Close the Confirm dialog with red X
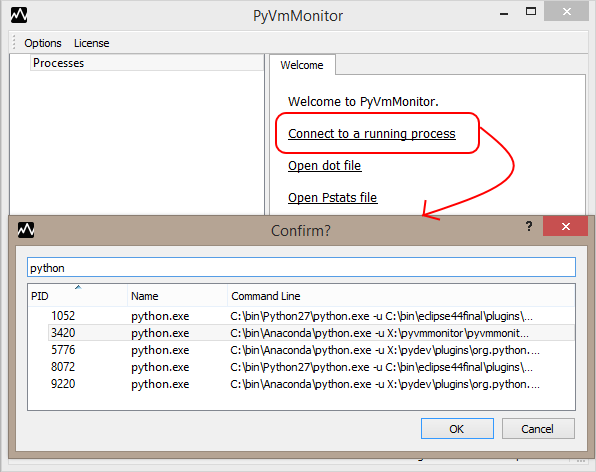The image size is (596, 472). click(566, 226)
